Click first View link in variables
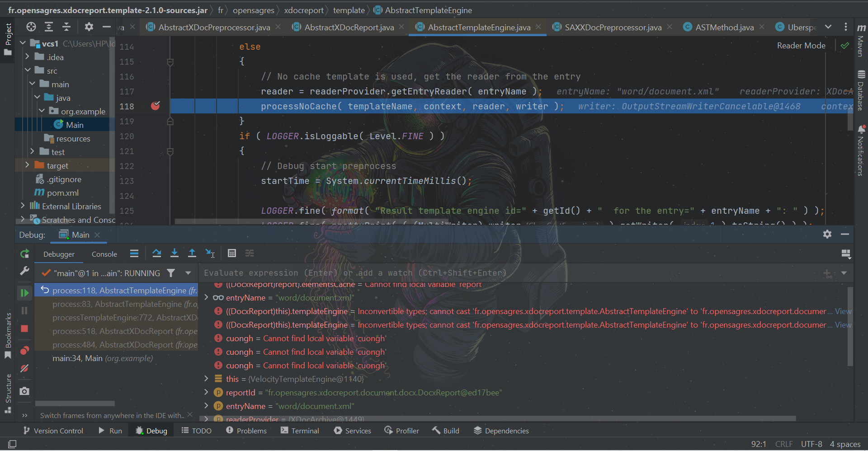This screenshot has width=868, height=451. [843, 311]
